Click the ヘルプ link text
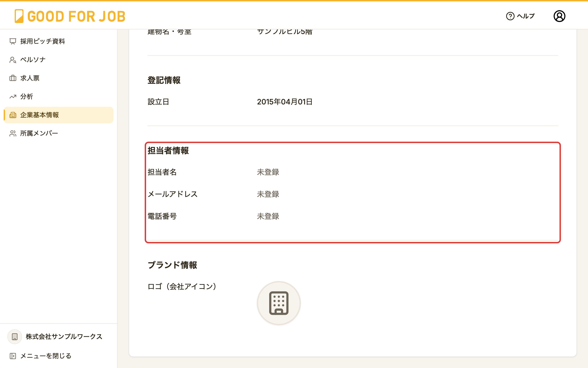This screenshot has height=368, width=588. (x=526, y=16)
